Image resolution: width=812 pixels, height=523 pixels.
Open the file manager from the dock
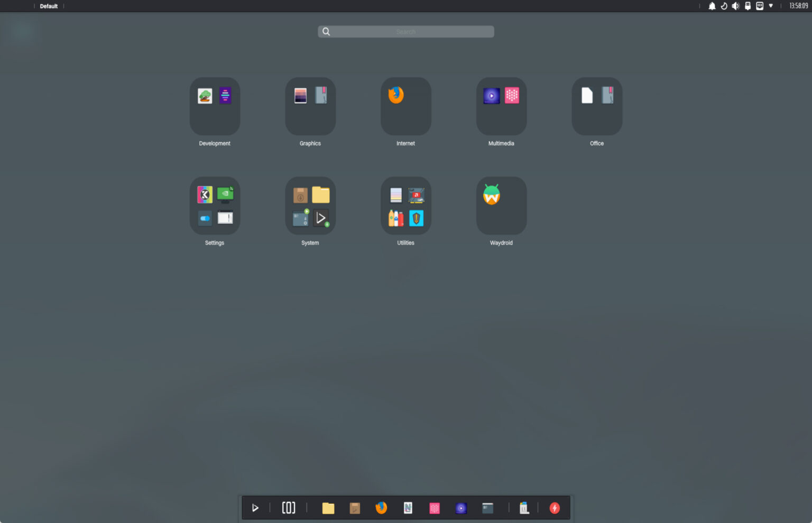pyautogui.click(x=328, y=508)
